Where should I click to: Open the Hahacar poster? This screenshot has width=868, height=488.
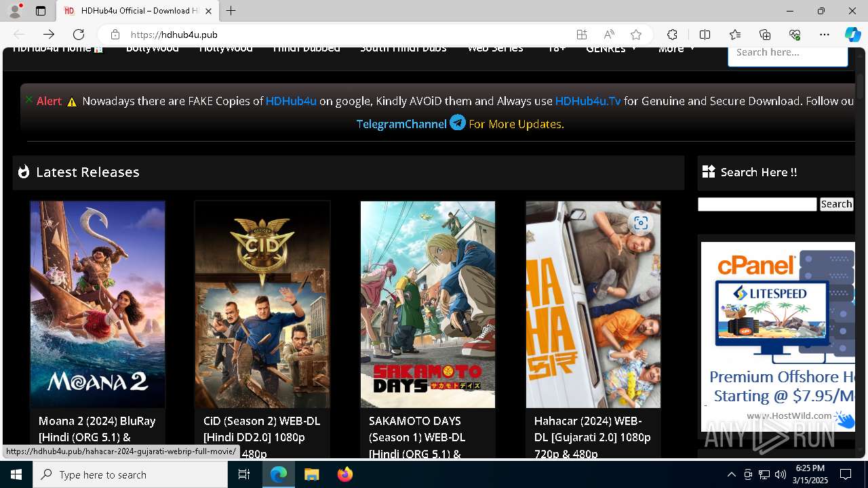point(593,304)
